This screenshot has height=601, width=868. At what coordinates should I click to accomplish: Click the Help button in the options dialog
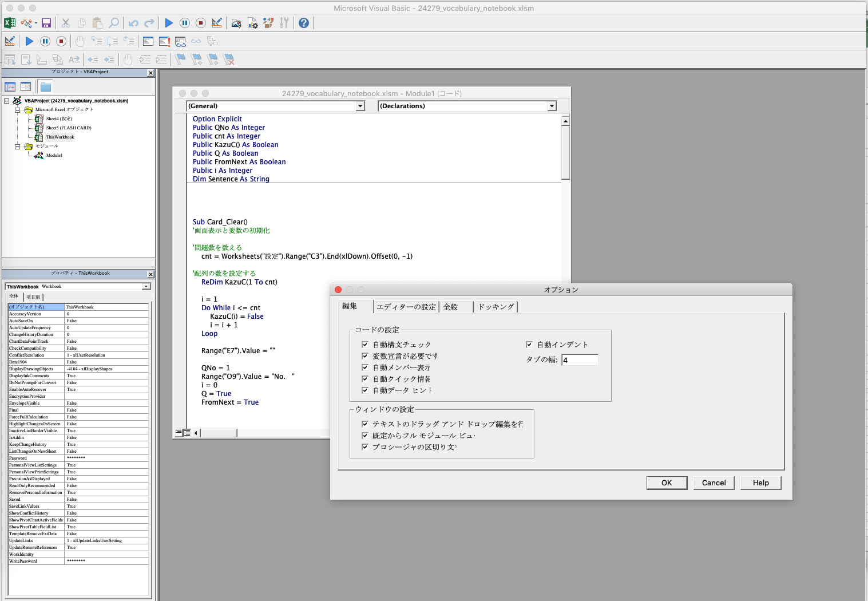[761, 483]
